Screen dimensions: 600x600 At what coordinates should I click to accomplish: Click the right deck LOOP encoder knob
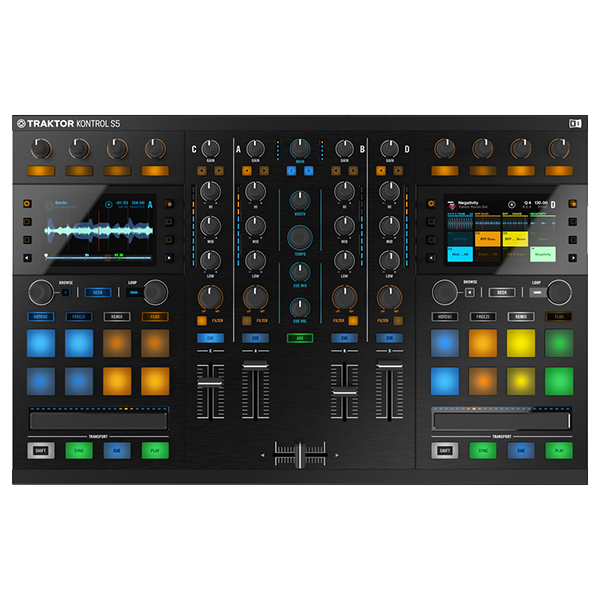pyautogui.click(x=558, y=292)
